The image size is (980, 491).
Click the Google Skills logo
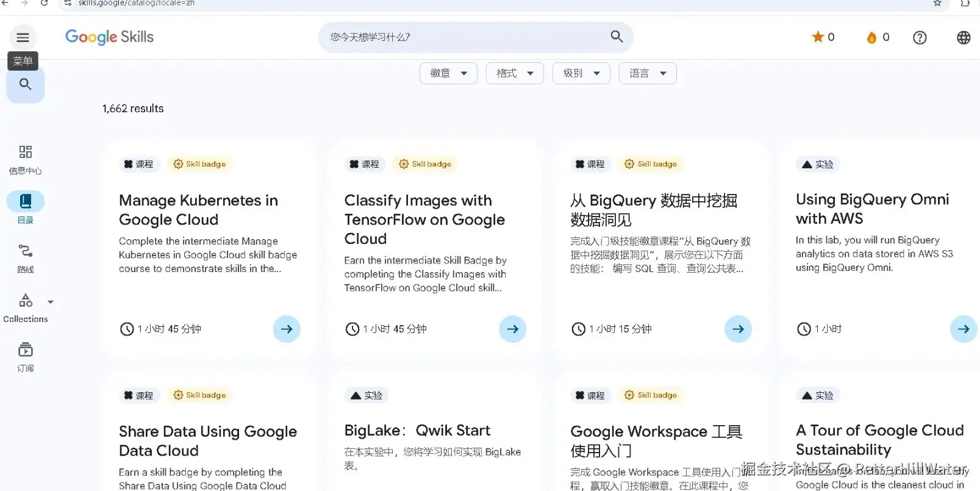coord(110,37)
